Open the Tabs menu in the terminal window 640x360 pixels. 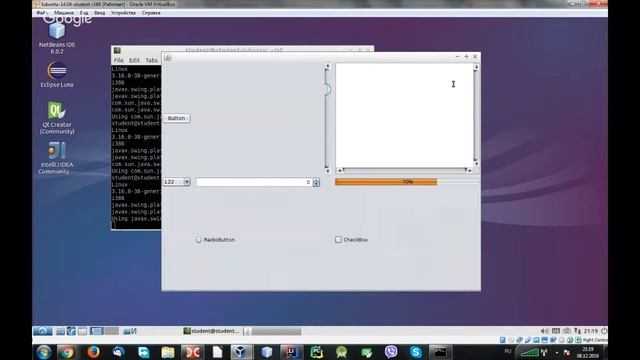pyautogui.click(x=151, y=60)
